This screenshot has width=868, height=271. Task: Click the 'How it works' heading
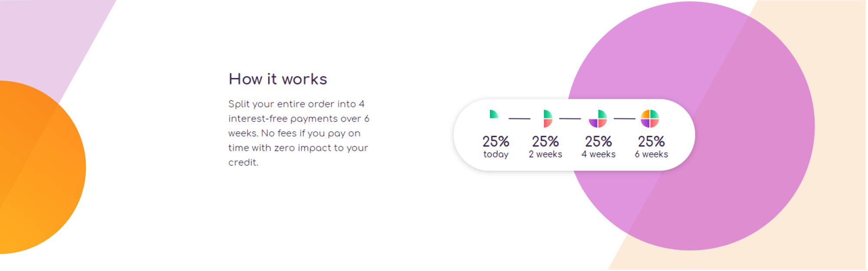278,79
